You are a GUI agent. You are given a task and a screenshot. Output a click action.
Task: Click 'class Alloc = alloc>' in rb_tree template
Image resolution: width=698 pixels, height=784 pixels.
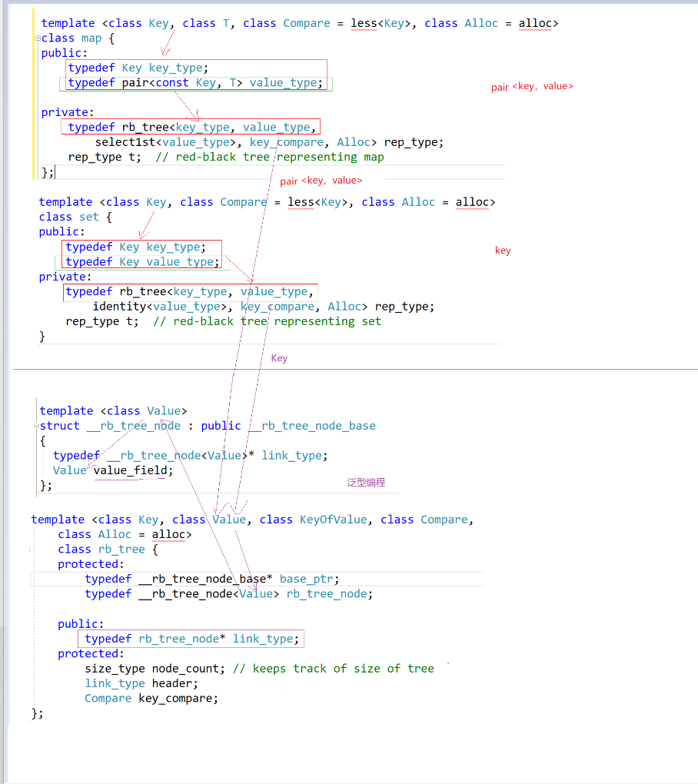125,534
